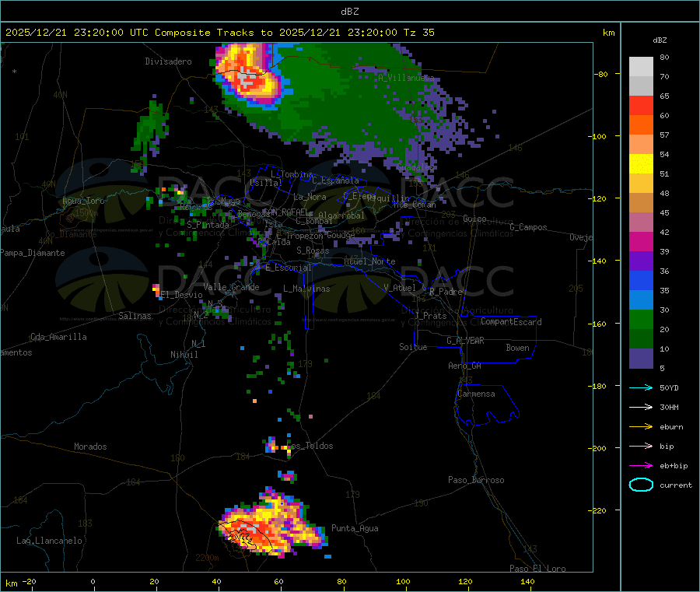This screenshot has width=700, height=592.
Task: Click the La_Nora map label
Action: pyautogui.click(x=310, y=197)
